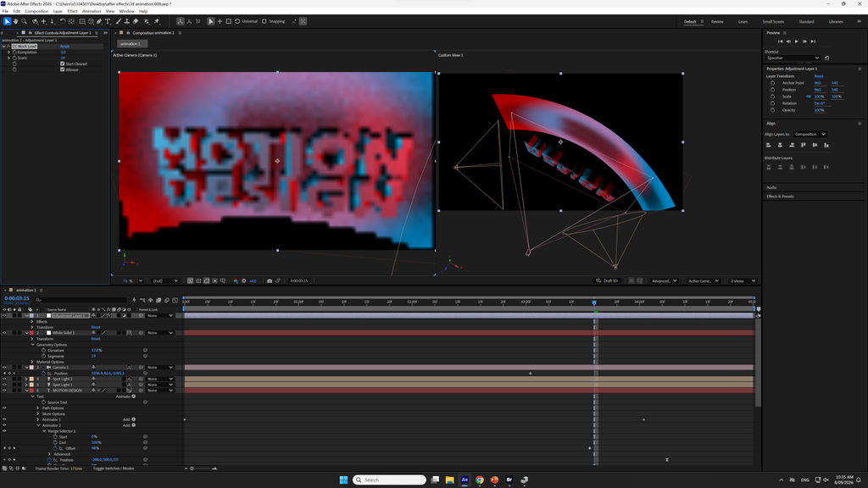Choose the Type tool in the toolbar
The width and height of the screenshot is (868, 488).
[108, 21]
